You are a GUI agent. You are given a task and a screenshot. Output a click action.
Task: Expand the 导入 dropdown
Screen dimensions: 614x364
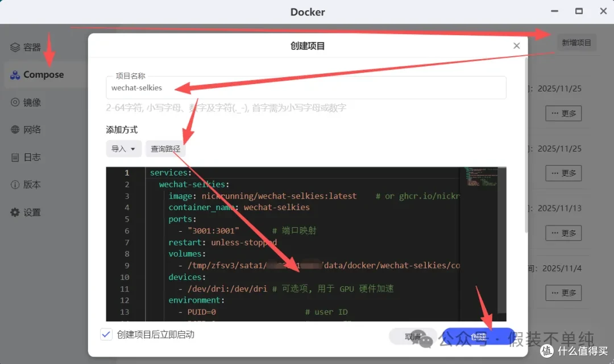(x=123, y=149)
